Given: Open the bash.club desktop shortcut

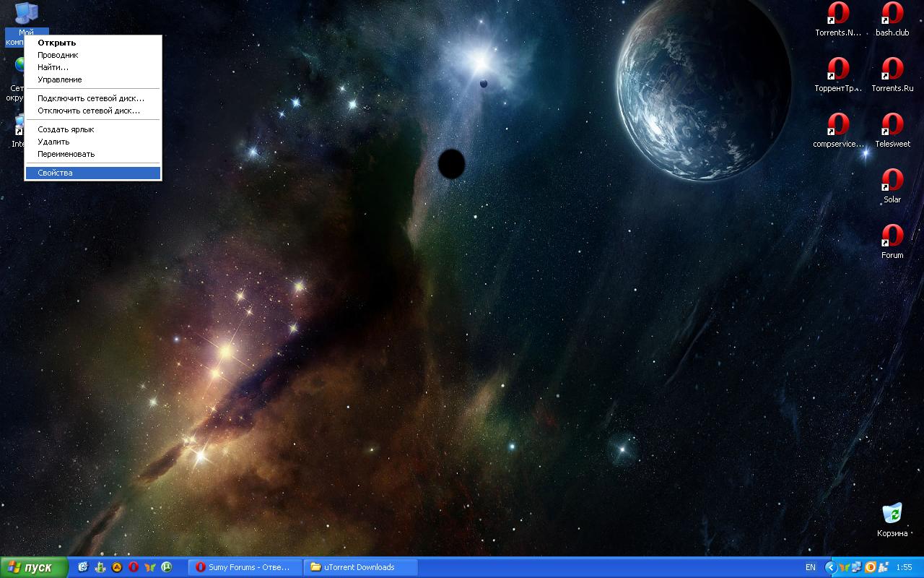Looking at the screenshot, I should 892,15.
